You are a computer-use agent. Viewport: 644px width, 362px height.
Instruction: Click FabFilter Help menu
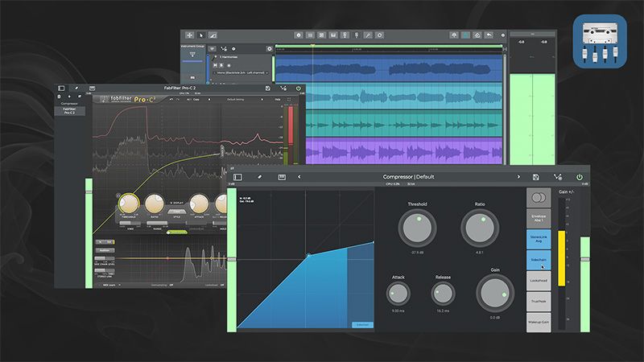point(278,99)
